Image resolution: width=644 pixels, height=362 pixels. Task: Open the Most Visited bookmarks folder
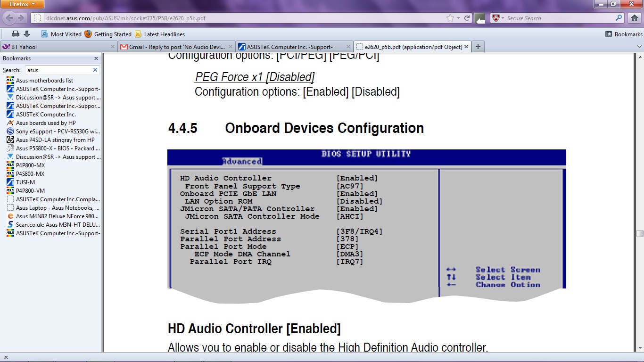61,34
